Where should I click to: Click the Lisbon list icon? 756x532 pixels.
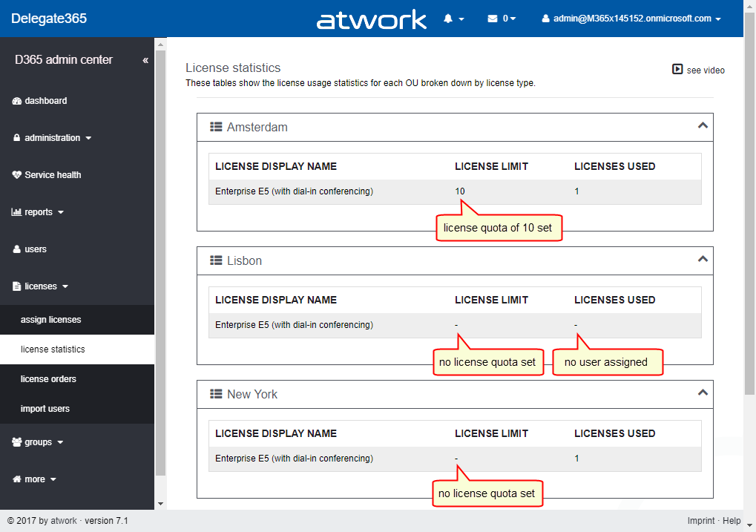(x=216, y=260)
